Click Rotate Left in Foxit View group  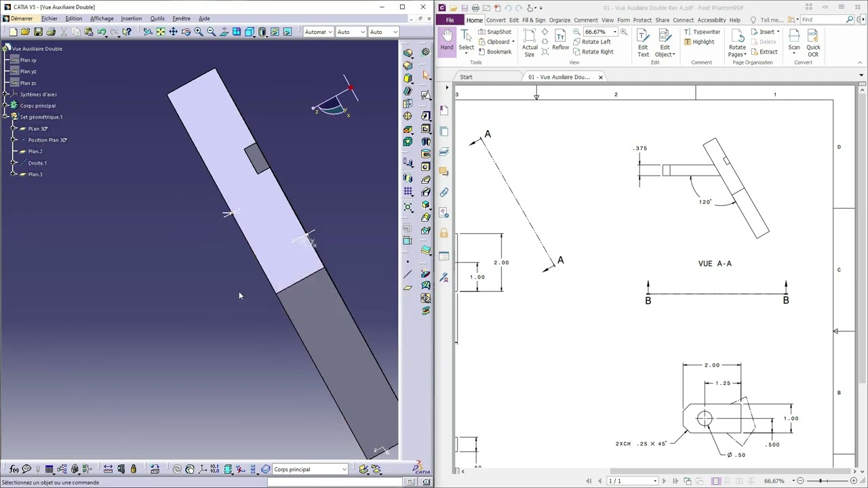click(591, 42)
